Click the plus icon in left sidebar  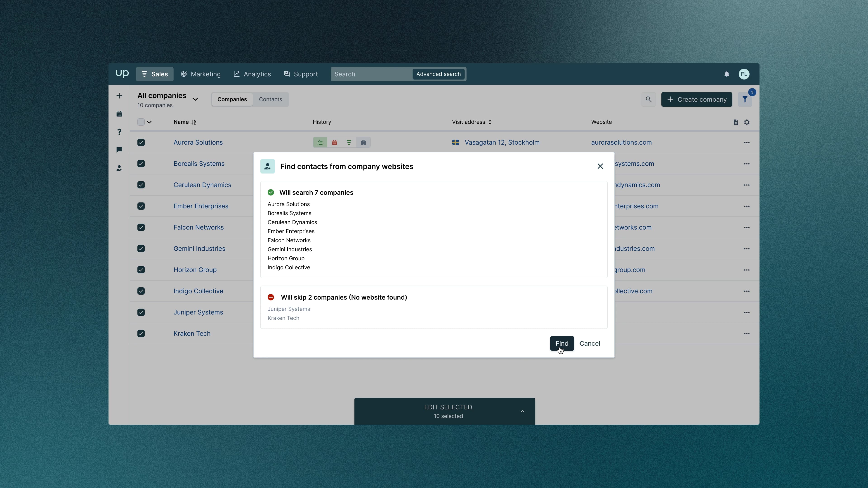(119, 96)
